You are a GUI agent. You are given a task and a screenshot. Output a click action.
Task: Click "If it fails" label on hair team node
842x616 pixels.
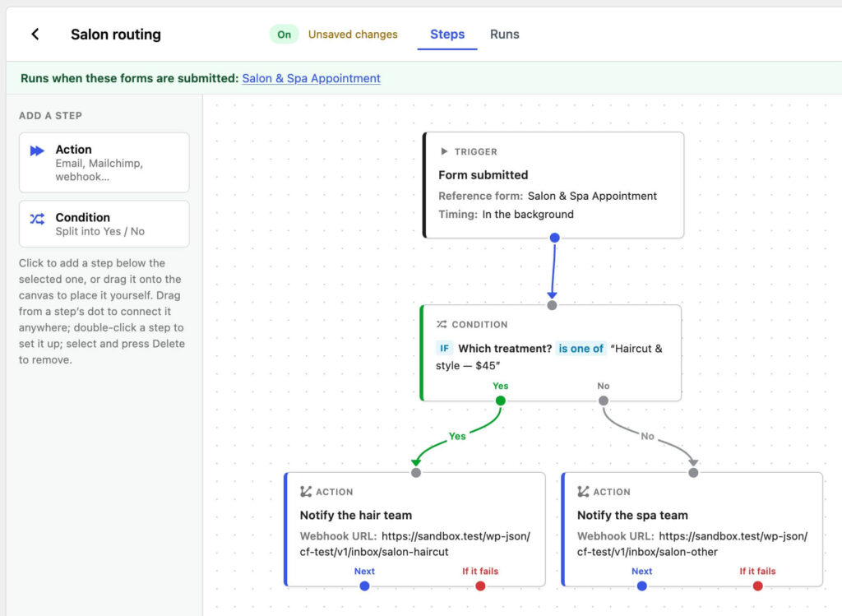tap(480, 571)
